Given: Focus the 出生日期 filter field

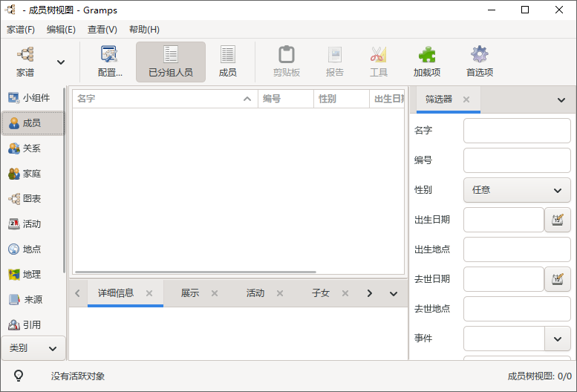Looking at the screenshot, I should point(503,220).
